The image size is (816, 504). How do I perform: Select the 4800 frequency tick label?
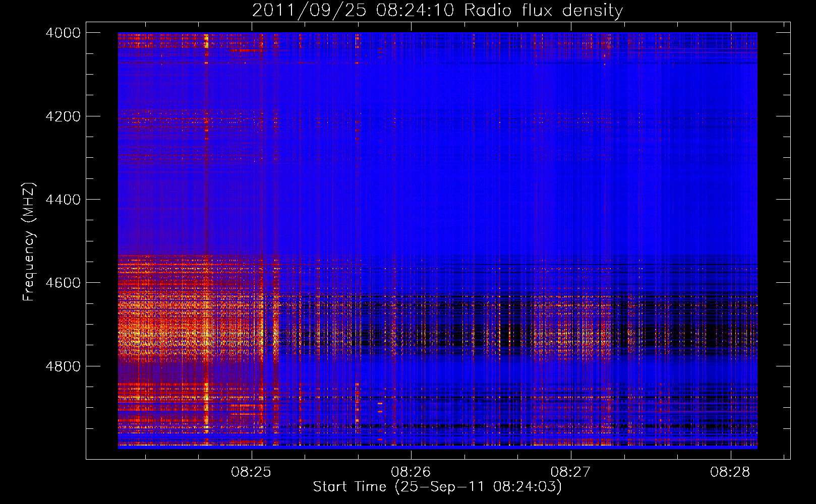pos(63,366)
